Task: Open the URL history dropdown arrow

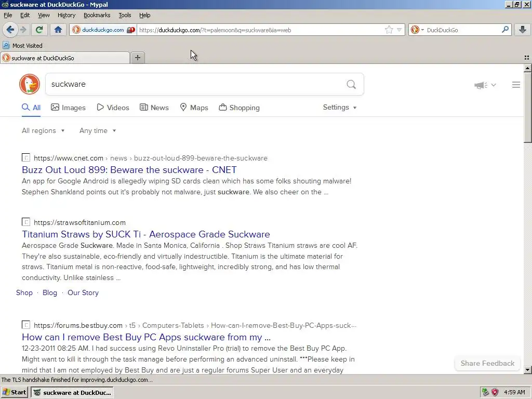Action: (400, 30)
